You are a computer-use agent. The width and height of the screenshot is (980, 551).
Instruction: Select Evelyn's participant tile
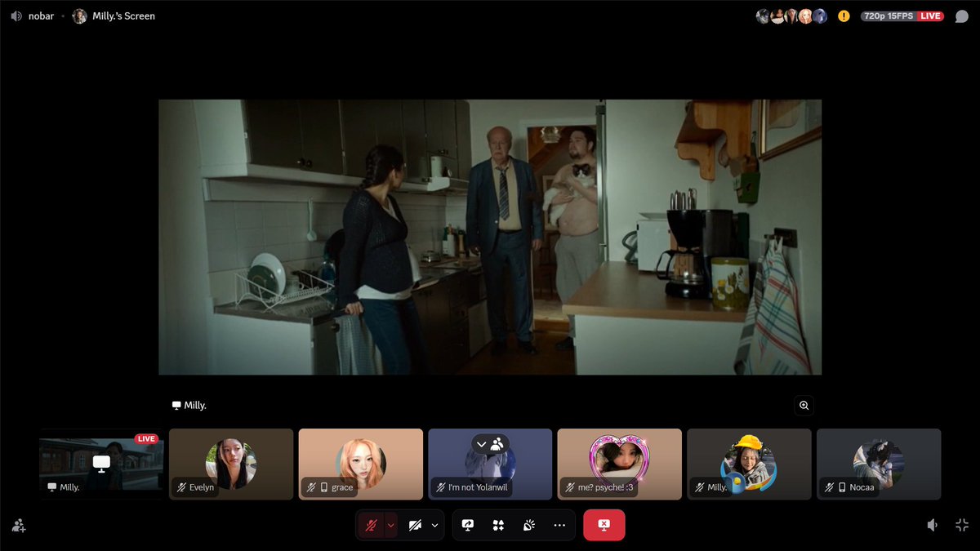[x=231, y=464]
